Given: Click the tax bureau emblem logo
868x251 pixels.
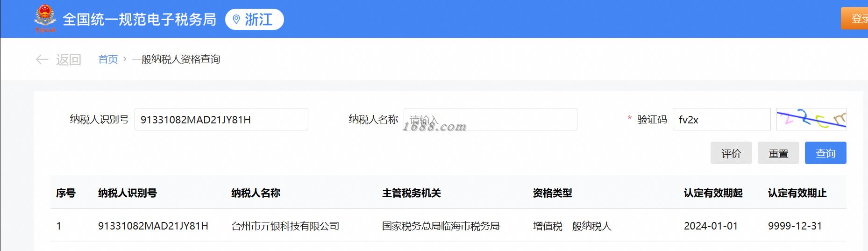Looking at the screenshot, I should tap(45, 19).
